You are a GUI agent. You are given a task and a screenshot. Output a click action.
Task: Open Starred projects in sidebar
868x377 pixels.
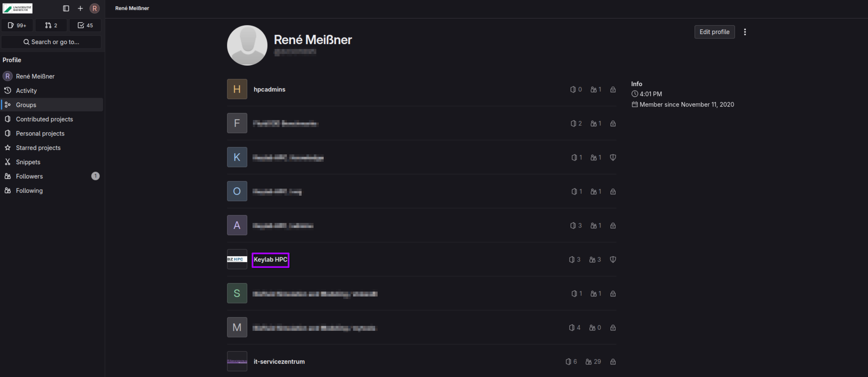click(52, 148)
